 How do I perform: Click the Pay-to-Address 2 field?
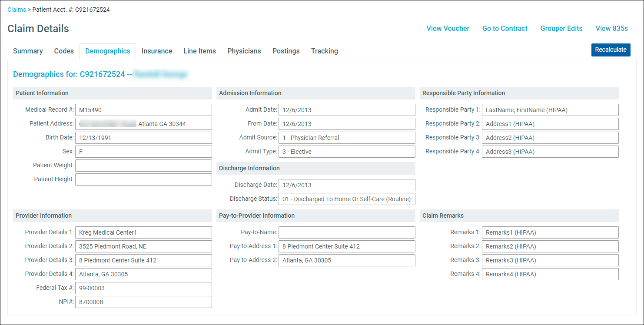click(x=347, y=260)
